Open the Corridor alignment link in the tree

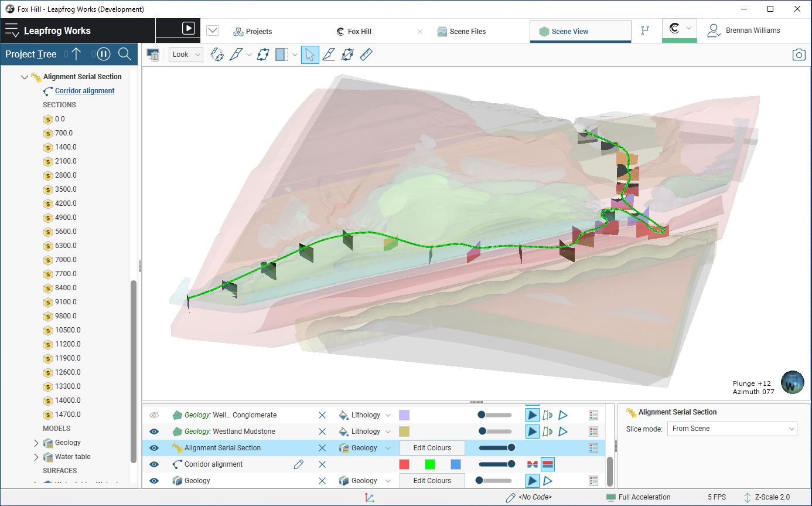[83, 91]
